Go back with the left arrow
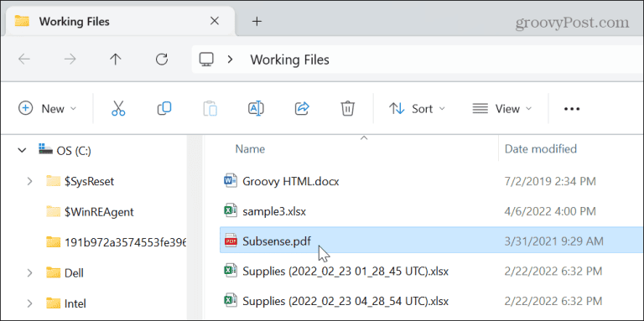 click(24, 60)
